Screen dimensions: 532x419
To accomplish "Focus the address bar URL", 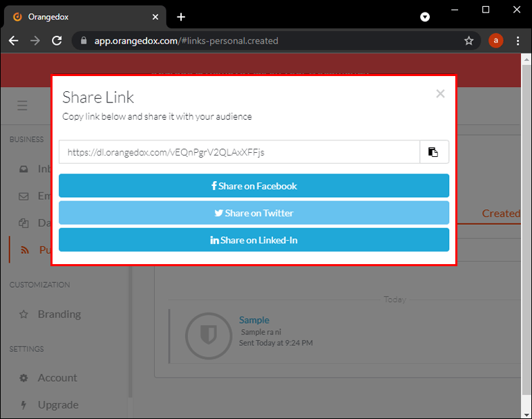I will click(x=187, y=41).
